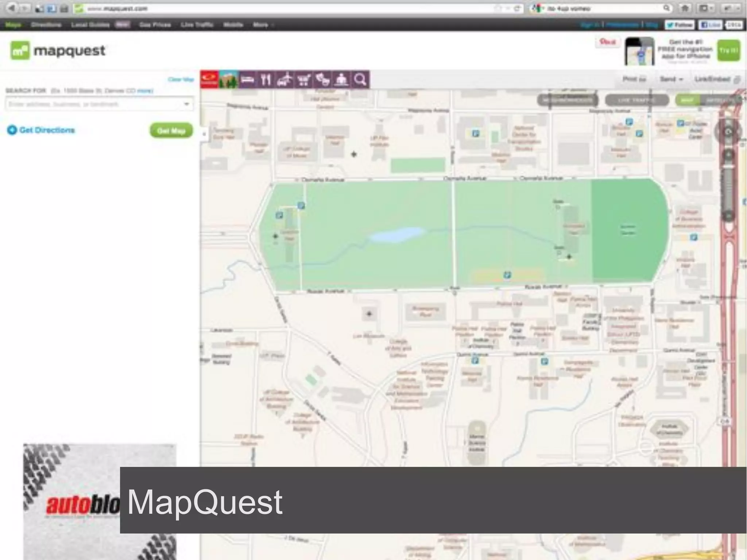
Task: Open Mobile in the navigation bar
Action: 233,25
